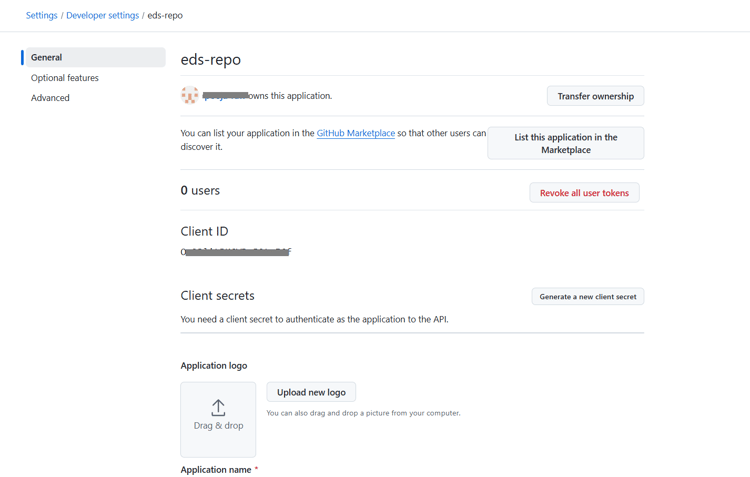Image resolution: width=750 pixels, height=477 pixels.
Task: Click the Transfer ownership button
Action: click(x=595, y=96)
